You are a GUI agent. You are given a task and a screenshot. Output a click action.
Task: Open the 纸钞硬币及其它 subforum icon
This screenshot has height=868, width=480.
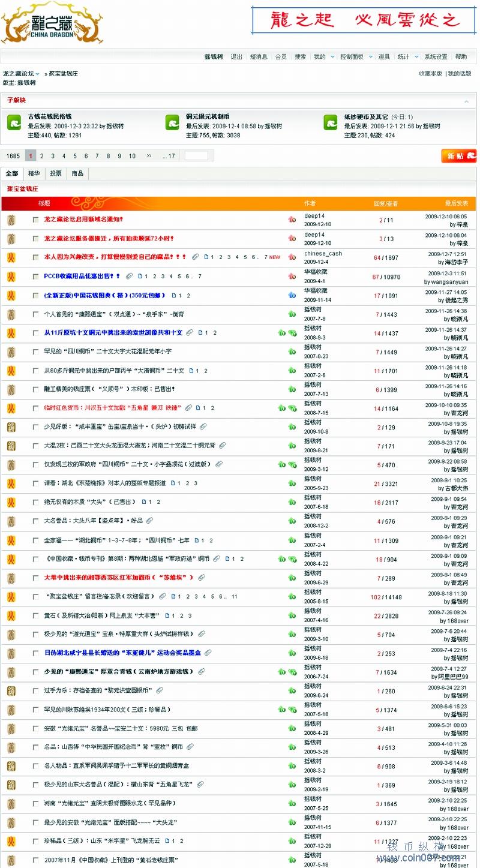331,122
